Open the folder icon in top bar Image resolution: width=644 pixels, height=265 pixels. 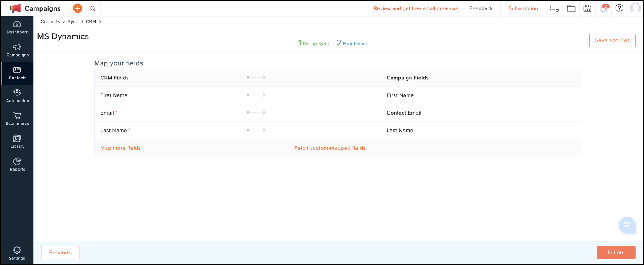pyautogui.click(x=571, y=8)
